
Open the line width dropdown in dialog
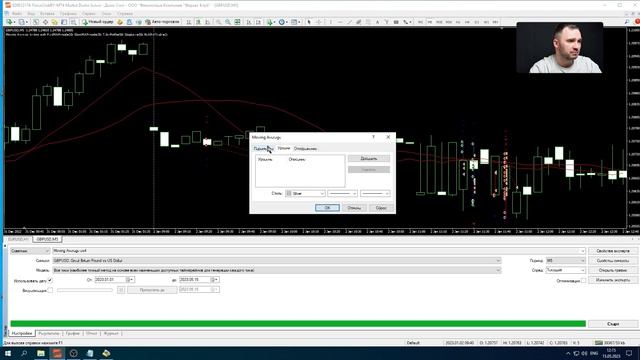click(x=375, y=193)
